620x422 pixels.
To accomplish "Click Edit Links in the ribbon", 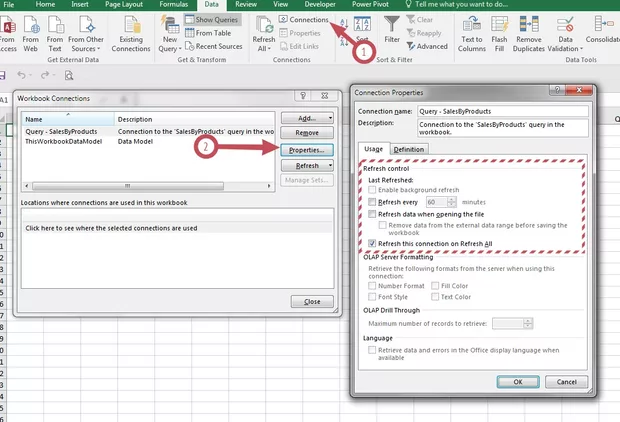I will tap(299, 46).
